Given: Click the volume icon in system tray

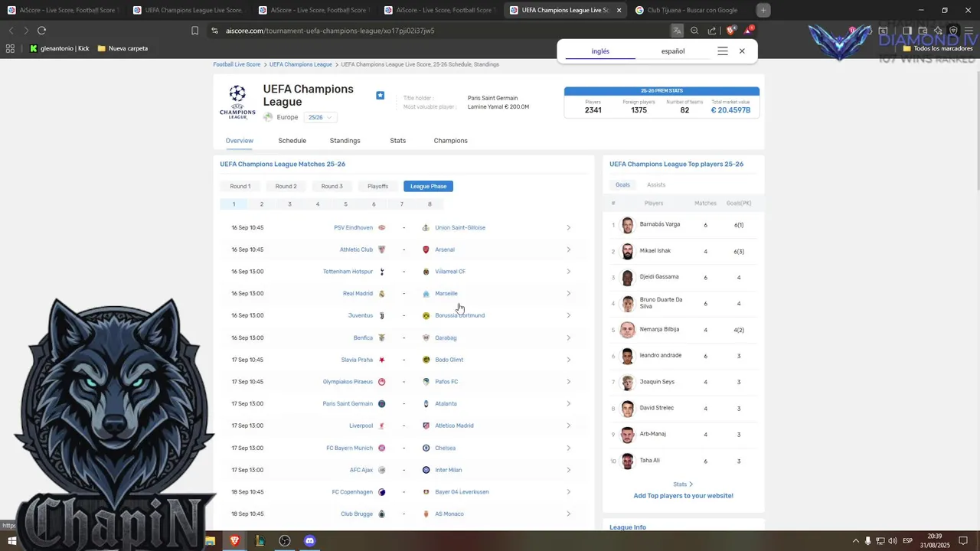Looking at the screenshot, I should 893,541.
